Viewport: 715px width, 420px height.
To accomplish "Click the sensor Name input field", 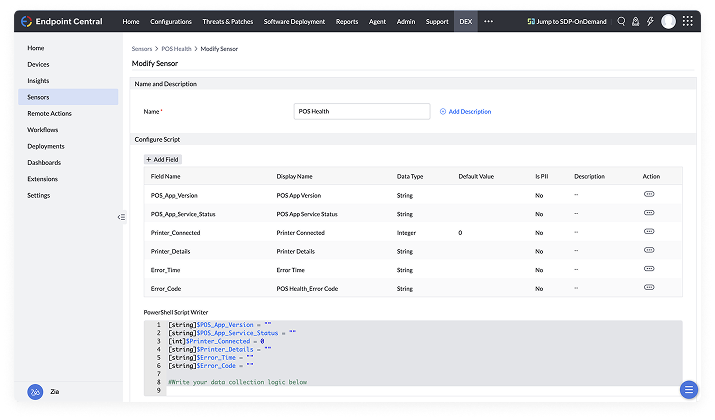I will click(362, 112).
